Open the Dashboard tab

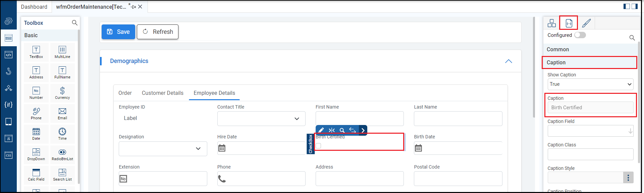pos(34,7)
